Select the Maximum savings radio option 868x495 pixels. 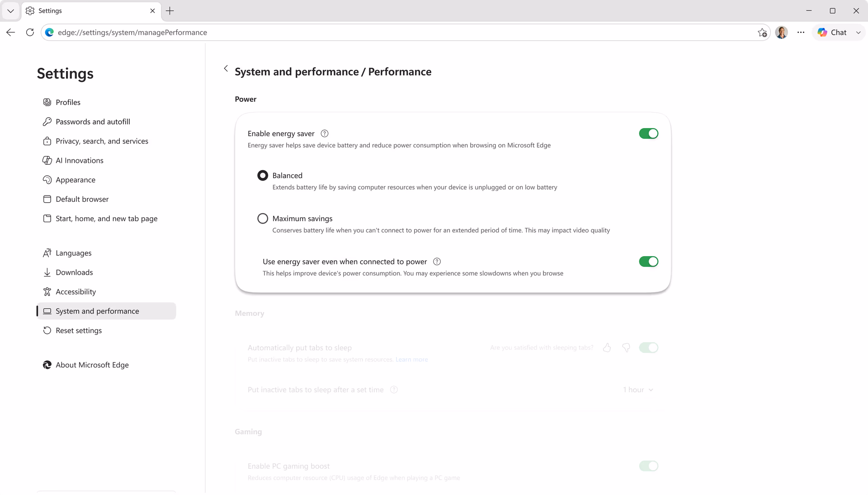pyautogui.click(x=263, y=219)
